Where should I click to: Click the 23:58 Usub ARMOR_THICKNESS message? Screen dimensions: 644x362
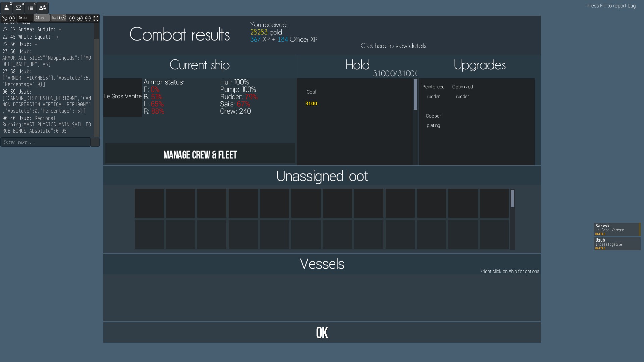[x=47, y=78]
